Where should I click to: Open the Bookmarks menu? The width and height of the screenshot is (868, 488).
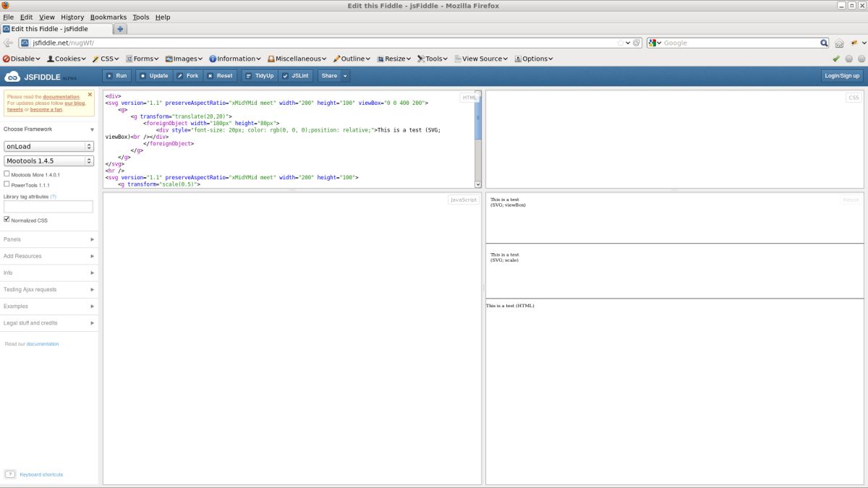[109, 17]
